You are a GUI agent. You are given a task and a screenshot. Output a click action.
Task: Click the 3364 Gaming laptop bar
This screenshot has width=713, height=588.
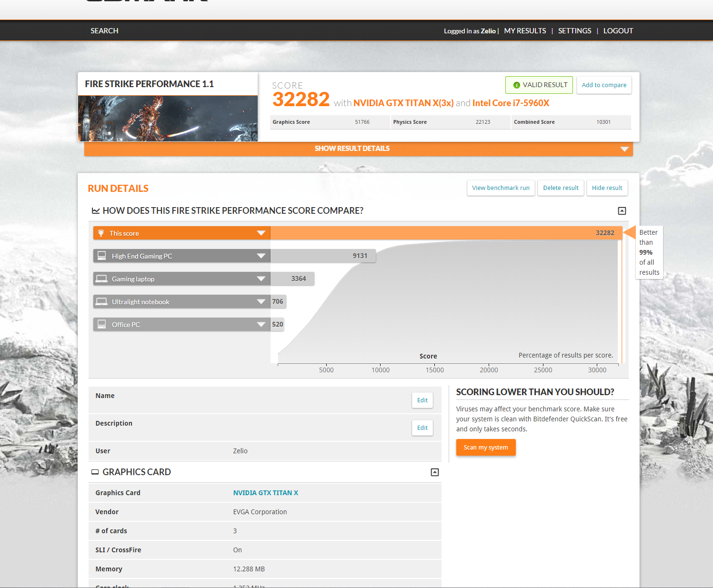coord(292,279)
